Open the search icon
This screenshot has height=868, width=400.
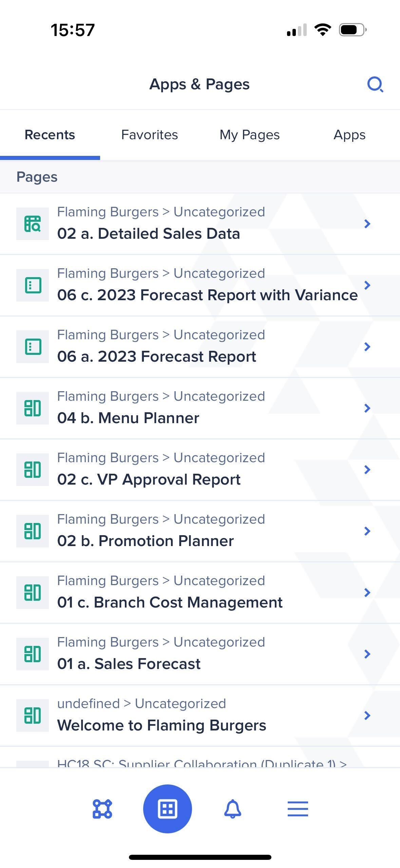click(x=375, y=85)
